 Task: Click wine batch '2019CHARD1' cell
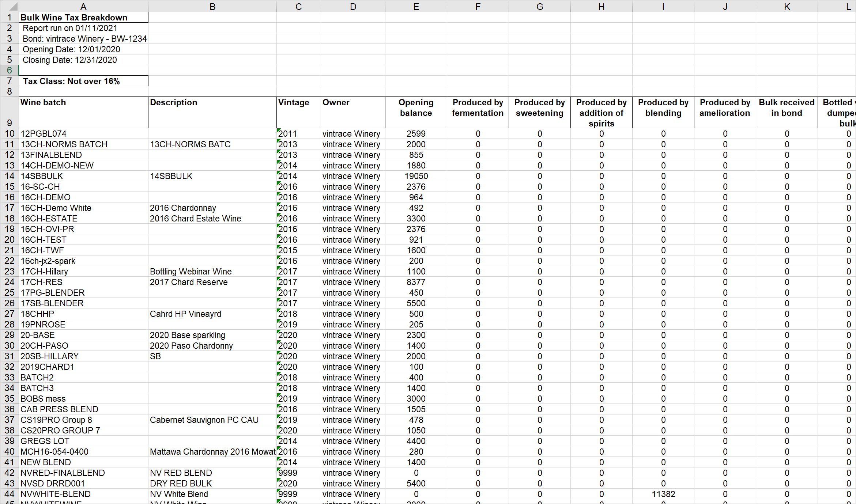83,367
